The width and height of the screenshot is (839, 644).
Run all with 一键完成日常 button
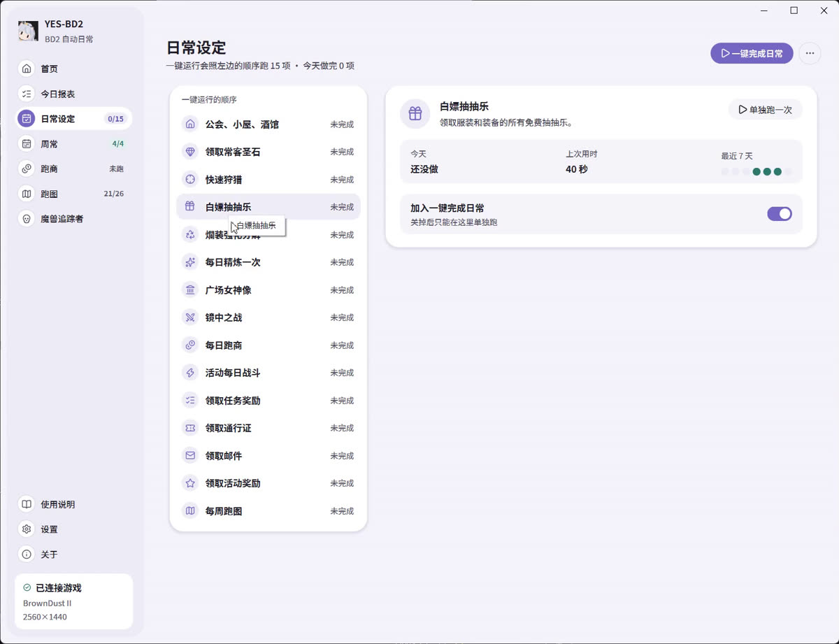coord(752,53)
